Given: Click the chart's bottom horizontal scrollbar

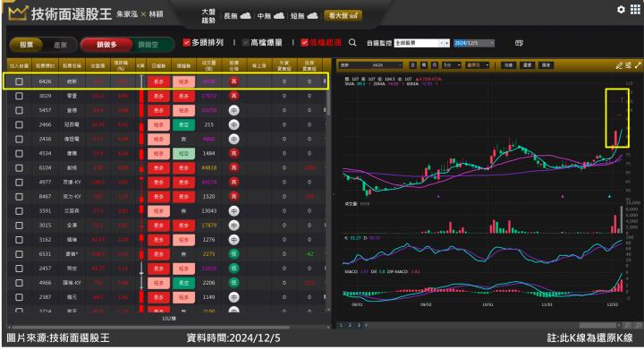Looking at the screenshot, I should point(599,325).
